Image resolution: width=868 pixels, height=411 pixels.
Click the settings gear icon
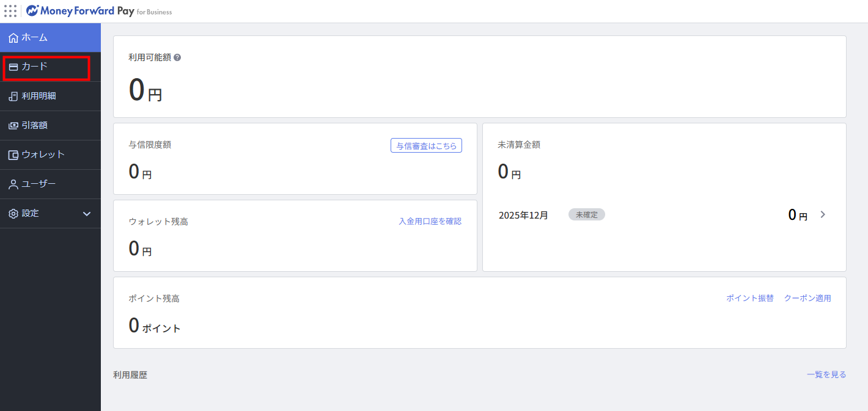[13, 214]
